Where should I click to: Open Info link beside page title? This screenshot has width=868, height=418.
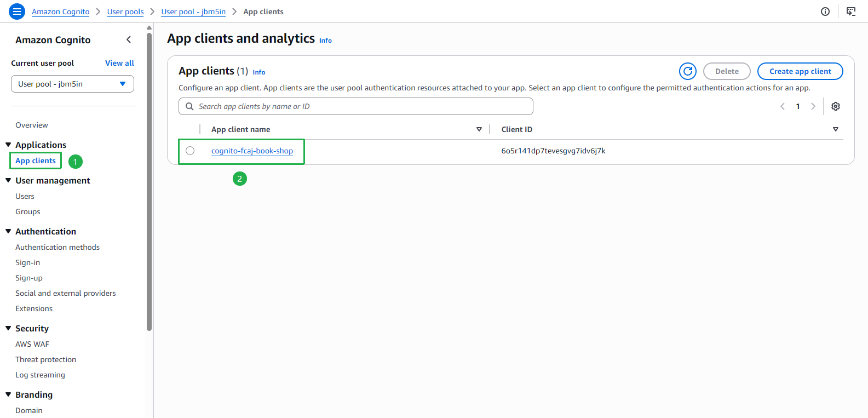coord(325,41)
